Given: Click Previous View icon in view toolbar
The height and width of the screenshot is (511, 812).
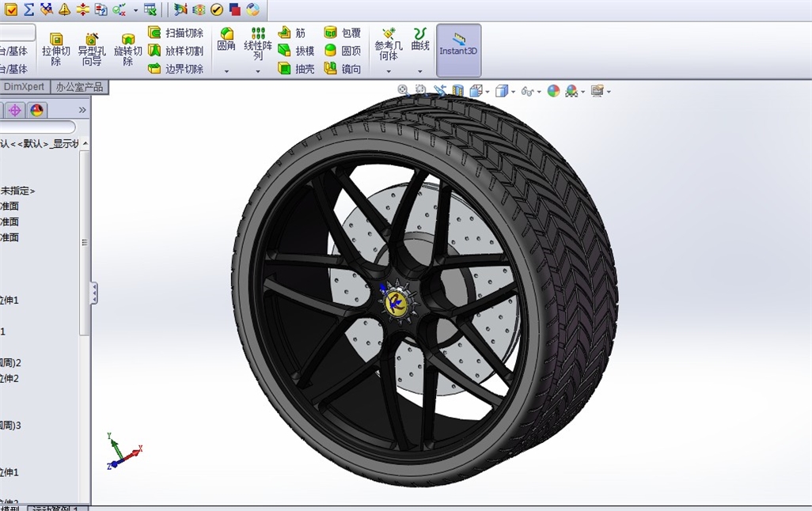Looking at the screenshot, I should tap(439, 90).
